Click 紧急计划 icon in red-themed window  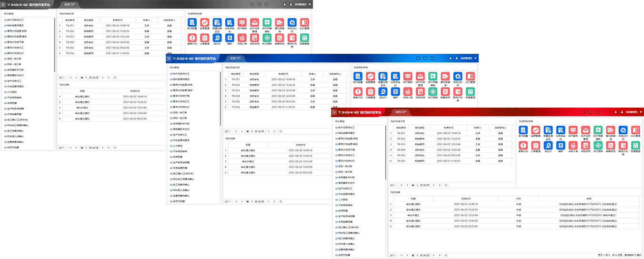pos(523,146)
